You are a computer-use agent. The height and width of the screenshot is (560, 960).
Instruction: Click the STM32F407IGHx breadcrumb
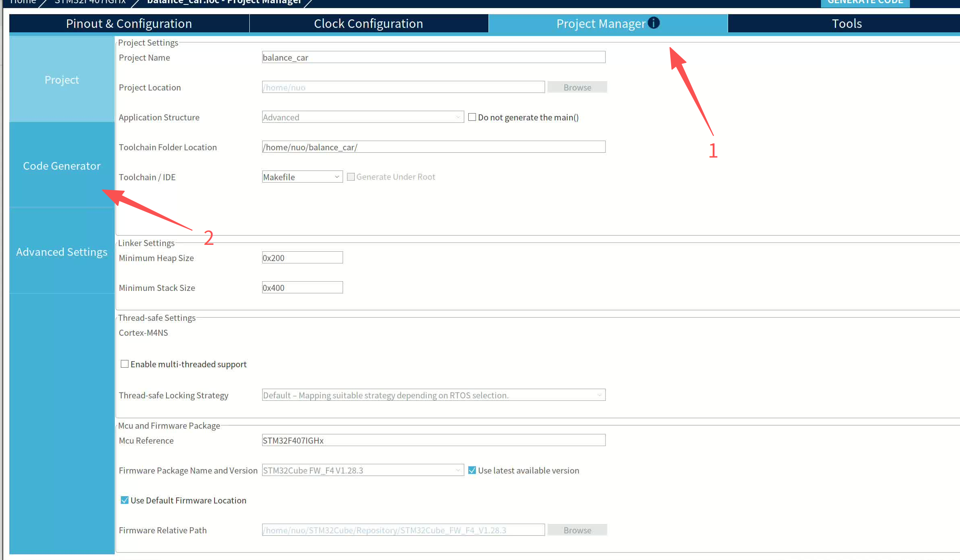coord(90,2)
